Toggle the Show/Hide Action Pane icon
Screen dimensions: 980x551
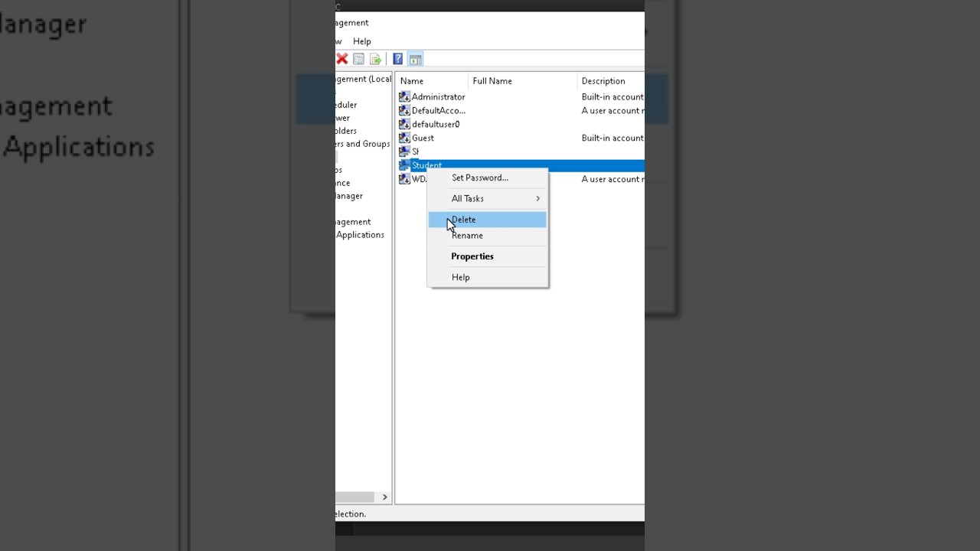click(415, 59)
